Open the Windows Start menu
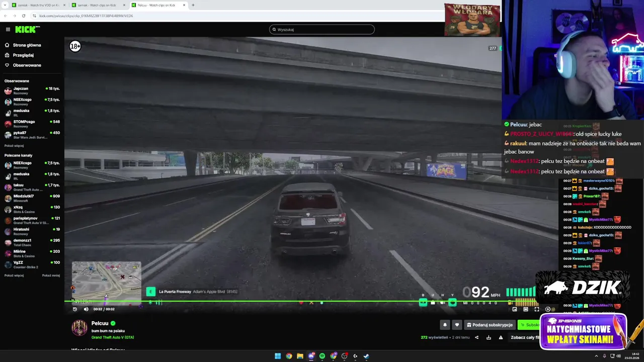Viewport: 644px width, 362px height. click(278, 356)
